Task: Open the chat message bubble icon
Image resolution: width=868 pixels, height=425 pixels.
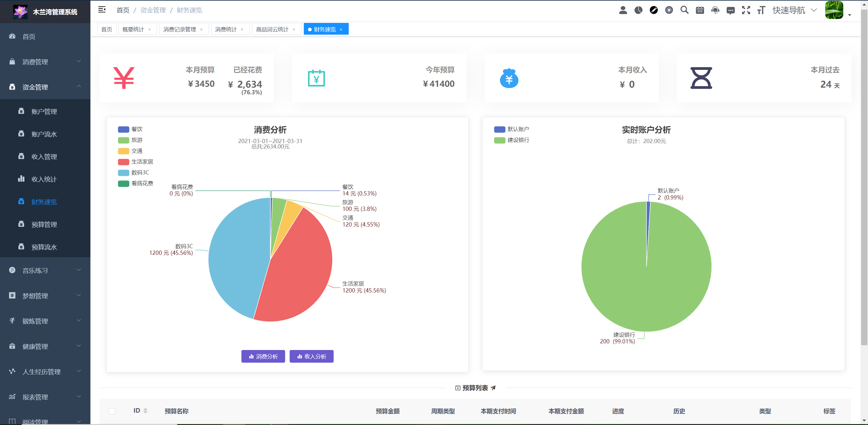Action: pyautogui.click(x=731, y=11)
